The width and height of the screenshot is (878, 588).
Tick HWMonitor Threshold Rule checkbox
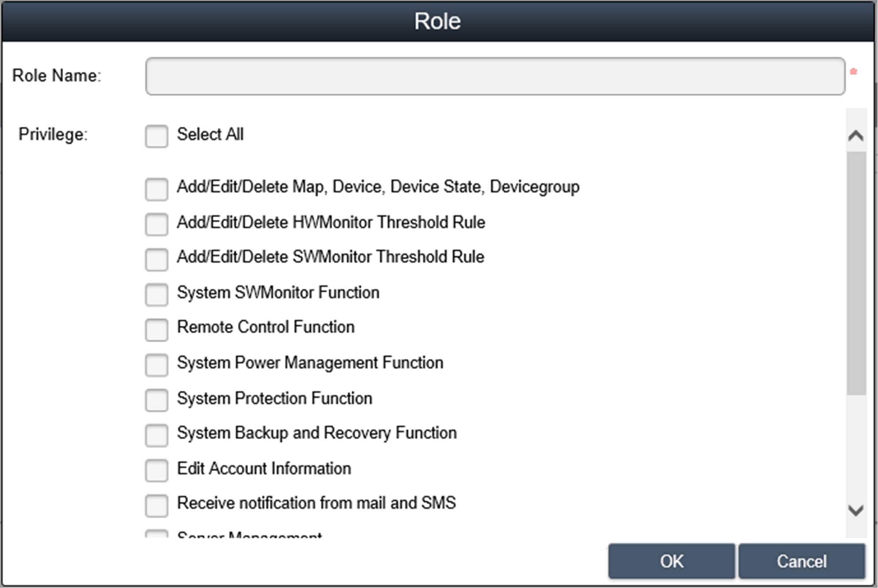pyautogui.click(x=156, y=224)
